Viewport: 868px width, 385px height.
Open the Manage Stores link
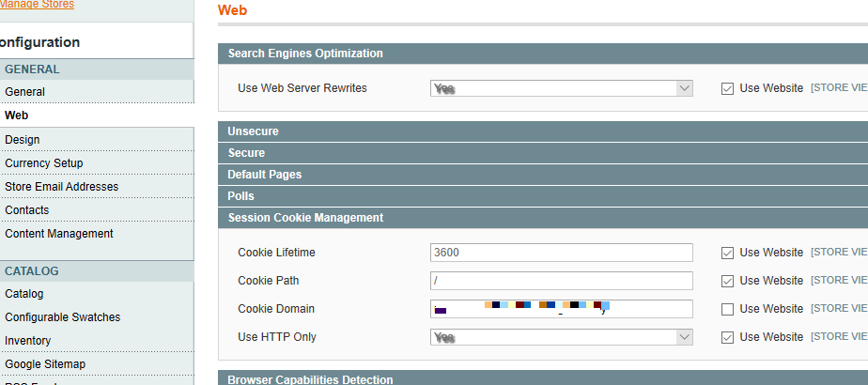pyautogui.click(x=38, y=5)
